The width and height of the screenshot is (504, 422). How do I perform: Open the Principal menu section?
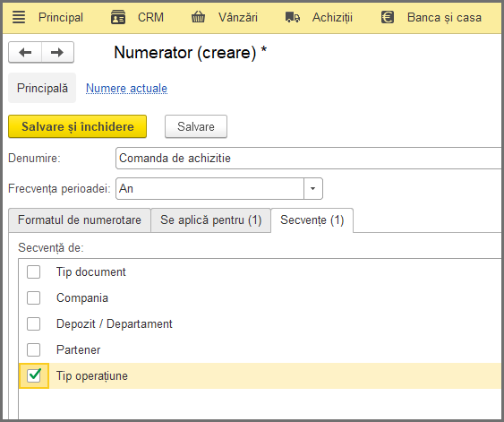[x=61, y=17]
